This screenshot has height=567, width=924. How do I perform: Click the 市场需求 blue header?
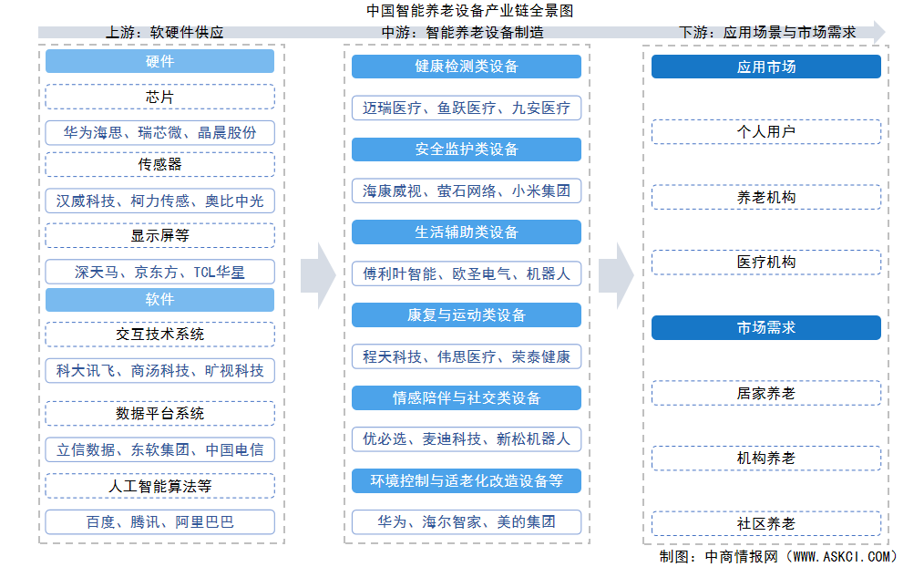(765, 327)
